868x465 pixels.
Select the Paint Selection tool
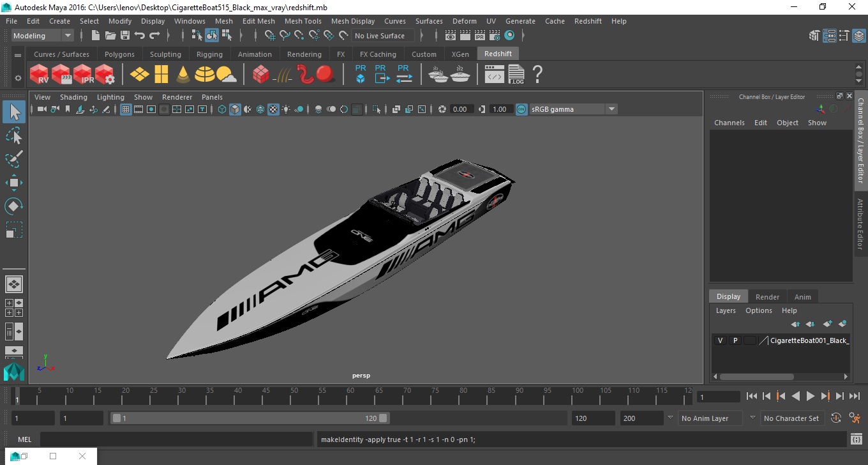(x=14, y=158)
